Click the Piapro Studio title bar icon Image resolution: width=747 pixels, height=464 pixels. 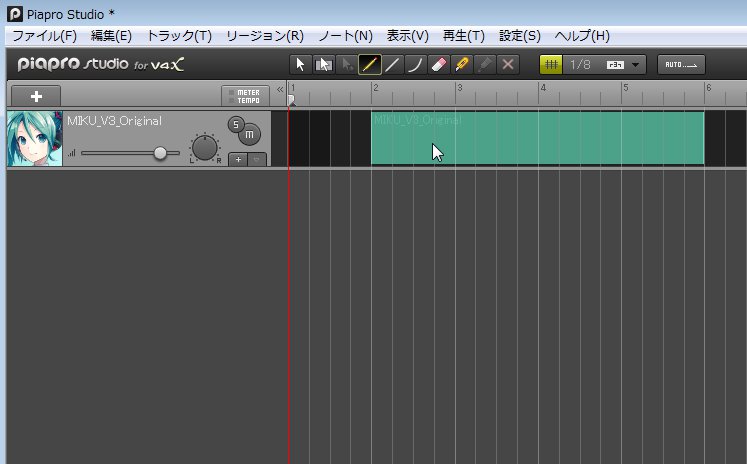[15, 14]
